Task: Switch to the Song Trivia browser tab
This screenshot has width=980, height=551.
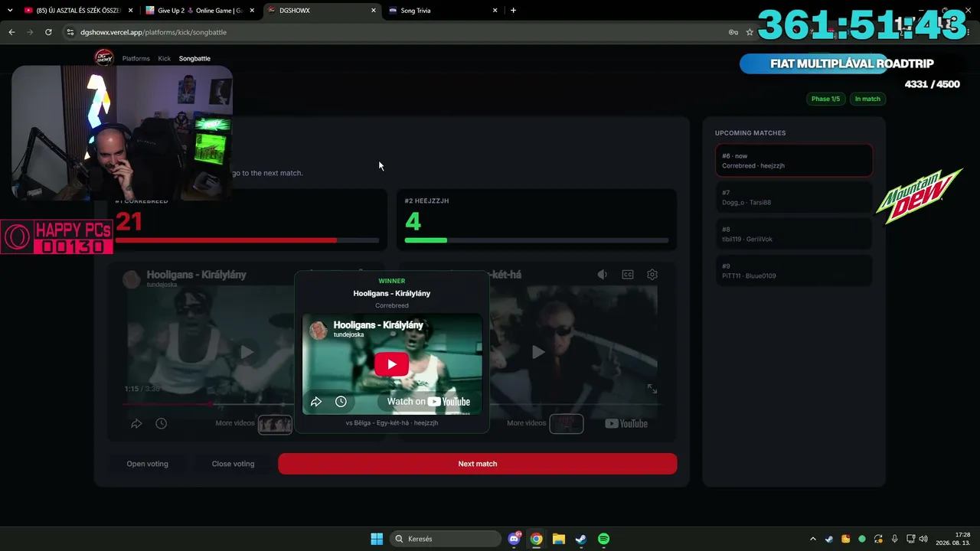Action: pos(443,11)
